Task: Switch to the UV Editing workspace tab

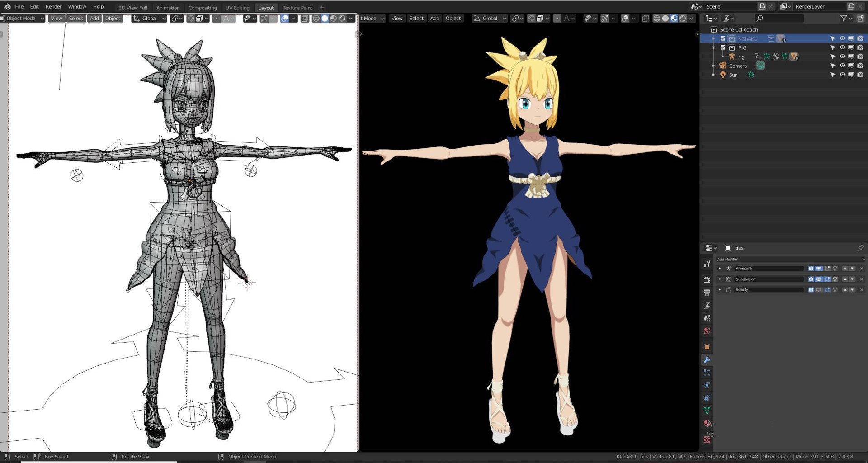Action: tap(237, 8)
